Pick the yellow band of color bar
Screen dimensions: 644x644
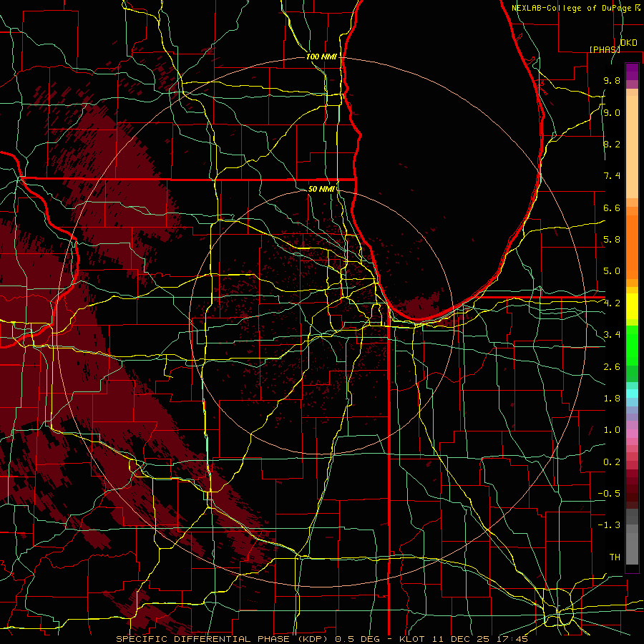(x=632, y=306)
